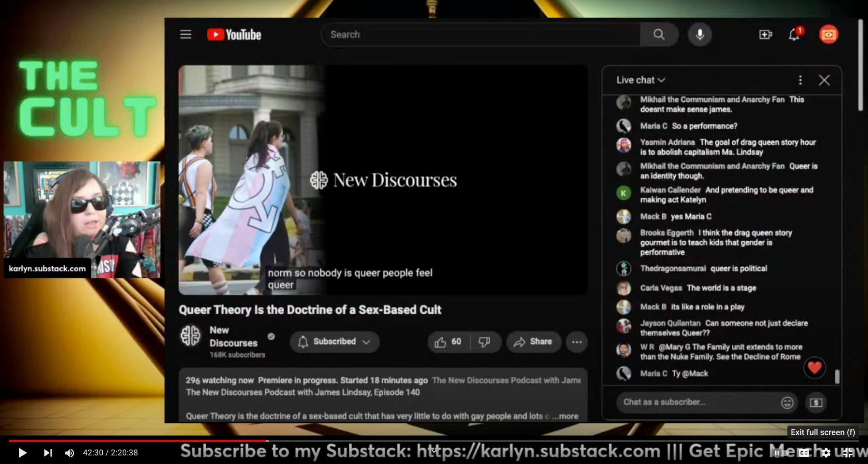Send a heart reaction in chat
Screen dimensions: 868x464
click(814, 367)
